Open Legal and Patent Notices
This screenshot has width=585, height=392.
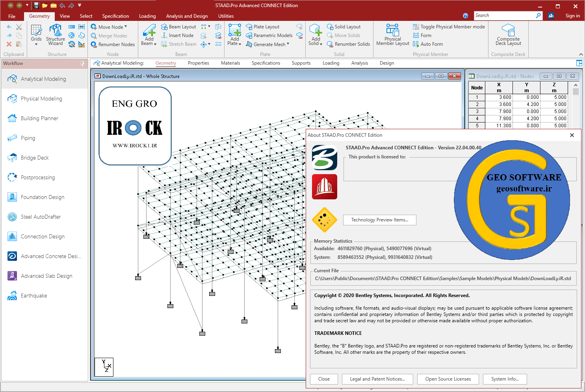coord(377,379)
